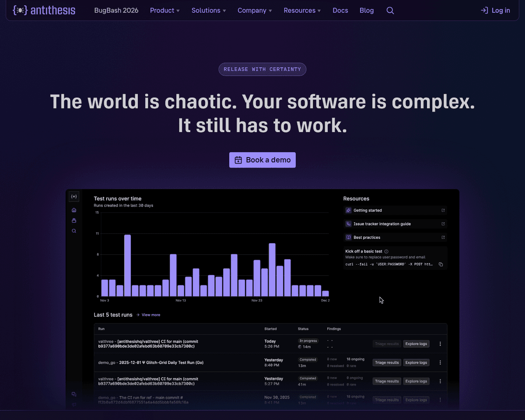The height and width of the screenshot is (420, 525).
Task: Expand the Solutions dropdown menu
Action: coord(209,10)
